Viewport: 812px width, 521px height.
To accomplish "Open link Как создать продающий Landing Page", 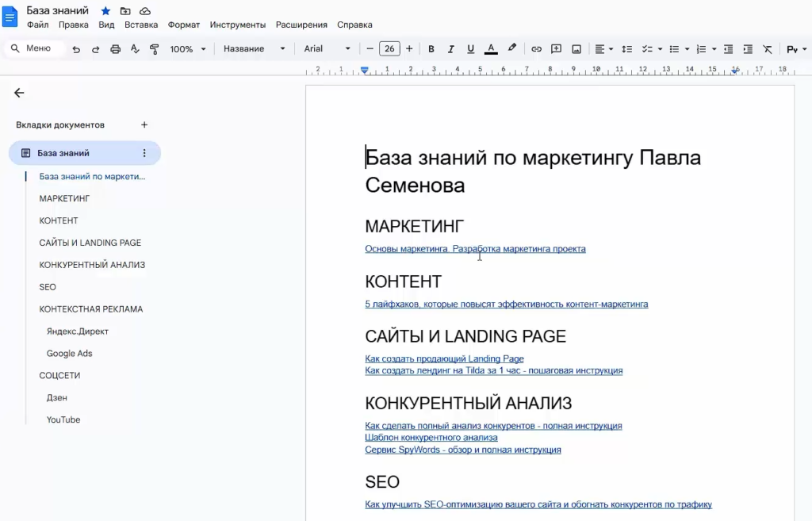I will [x=444, y=358].
